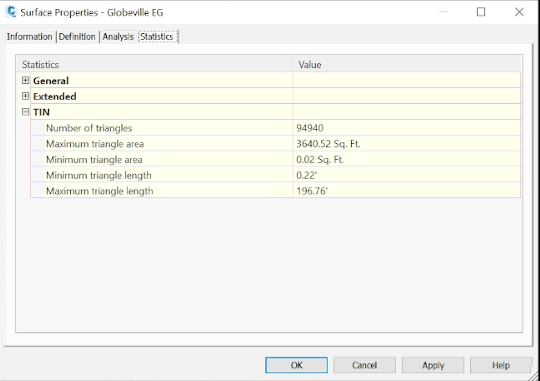
Task: Click the Value column header
Action: click(x=407, y=64)
